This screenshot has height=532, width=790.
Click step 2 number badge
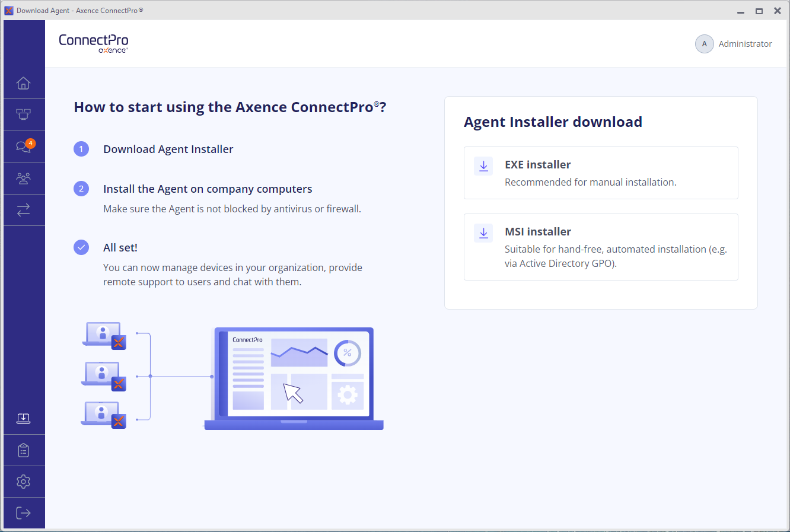[81, 189]
